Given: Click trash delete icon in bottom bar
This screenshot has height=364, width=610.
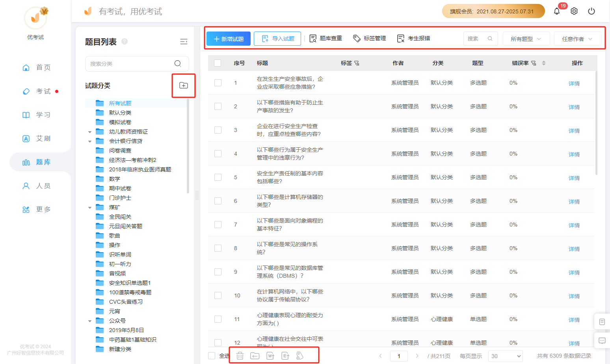Looking at the screenshot, I should pyautogui.click(x=240, y=356).
